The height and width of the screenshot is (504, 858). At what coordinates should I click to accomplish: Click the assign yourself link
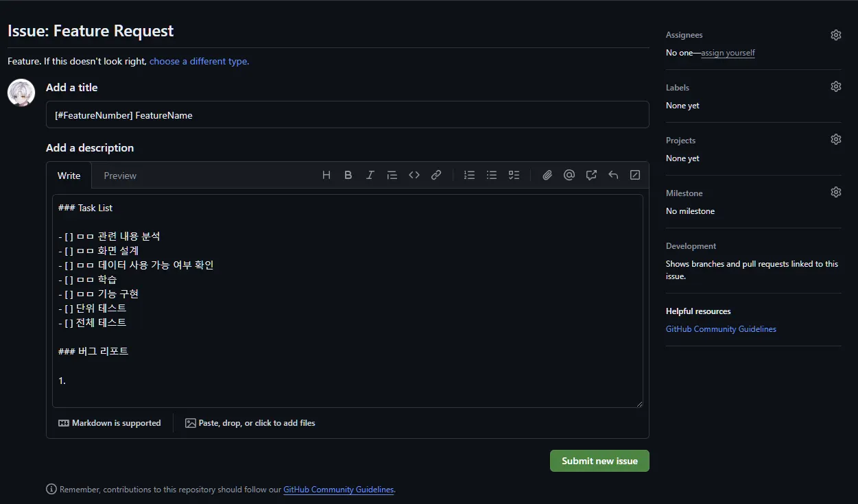[728, 53]
